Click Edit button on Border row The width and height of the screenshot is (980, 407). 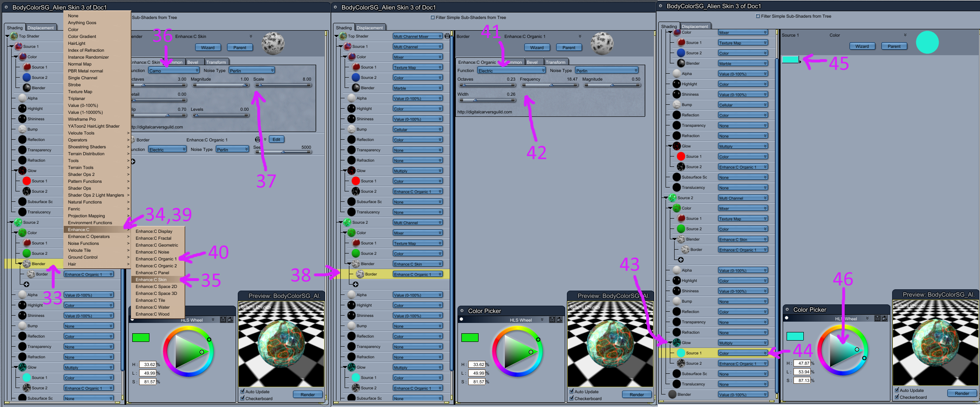pyautogui.click(x=276, y=139)
